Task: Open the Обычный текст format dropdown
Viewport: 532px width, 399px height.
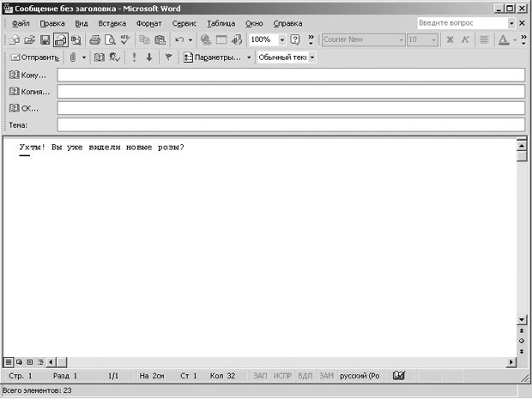Action: (x=311, y=57)
